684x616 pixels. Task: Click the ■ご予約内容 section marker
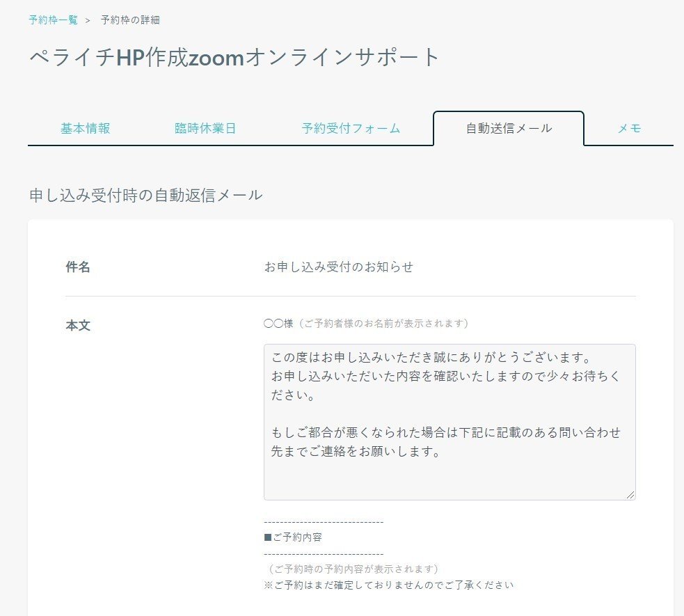coord(295,537)
